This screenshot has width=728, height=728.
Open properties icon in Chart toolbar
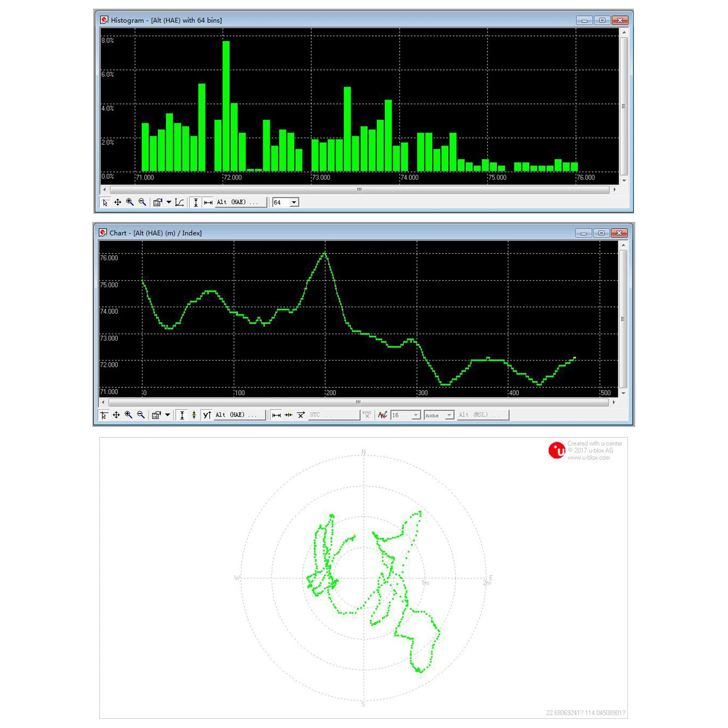(x=156, y=415)
